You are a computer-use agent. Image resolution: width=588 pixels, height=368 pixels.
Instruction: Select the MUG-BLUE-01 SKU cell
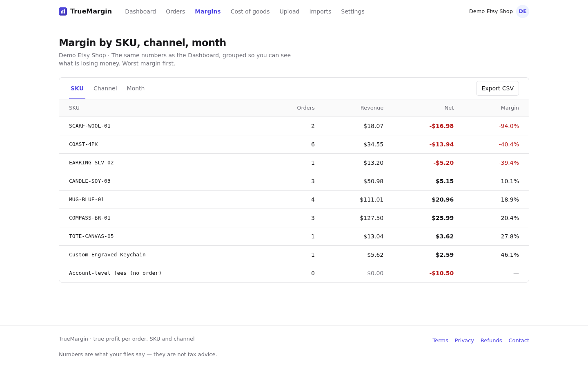(87, 200)
